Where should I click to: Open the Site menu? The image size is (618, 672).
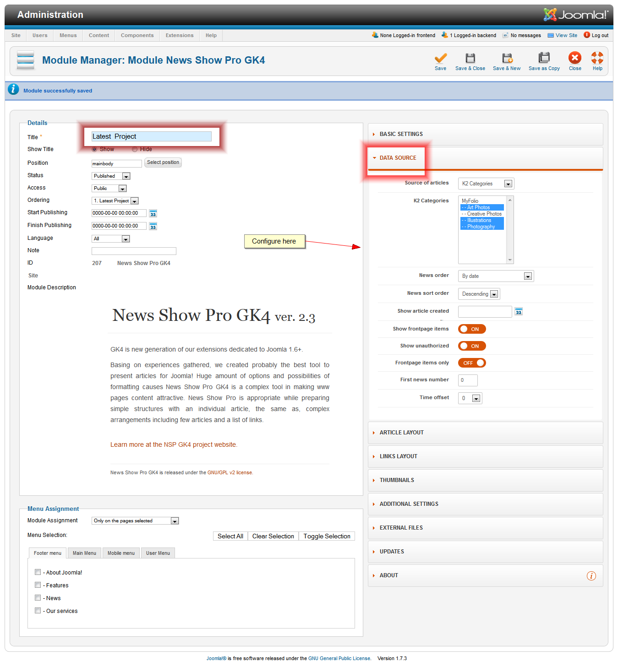[16, 35]
